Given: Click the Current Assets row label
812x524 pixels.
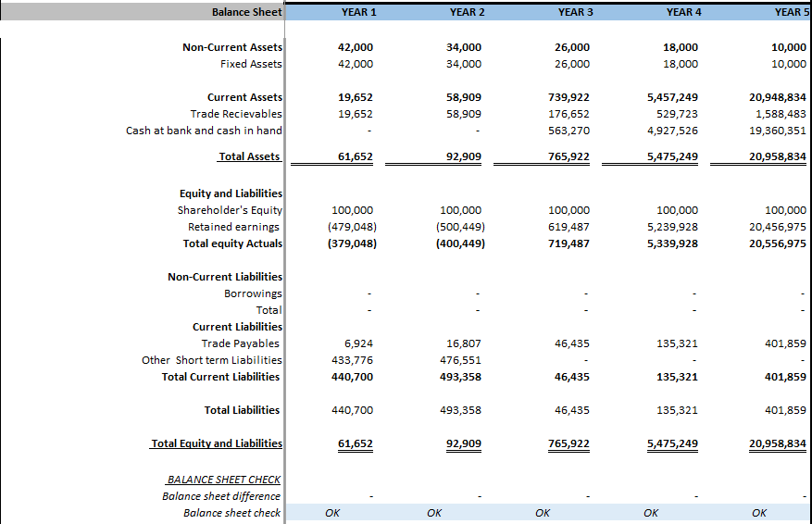Looking at the screenshot, I should click(x=245, y=97).
